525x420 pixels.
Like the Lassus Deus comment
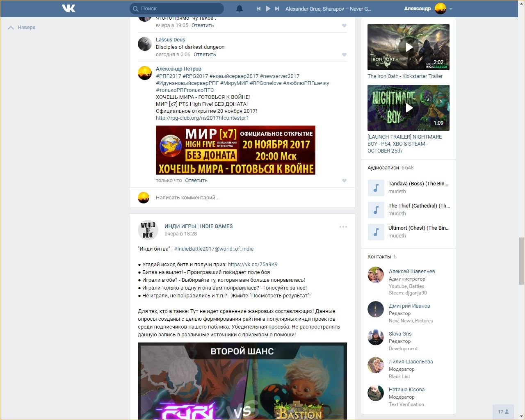point(344,55)
